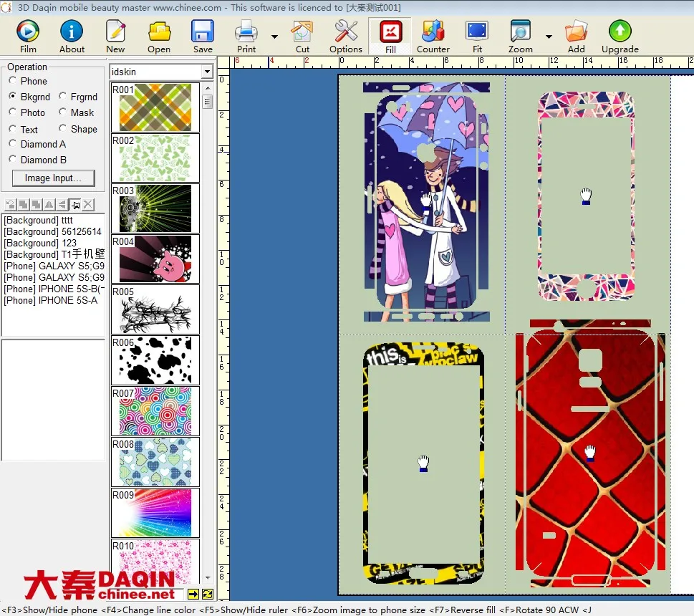Select '[Phone] IPHONE 5S-A' in layer list
This screenshot has height=616, width=694.
[x=50, y=300]
